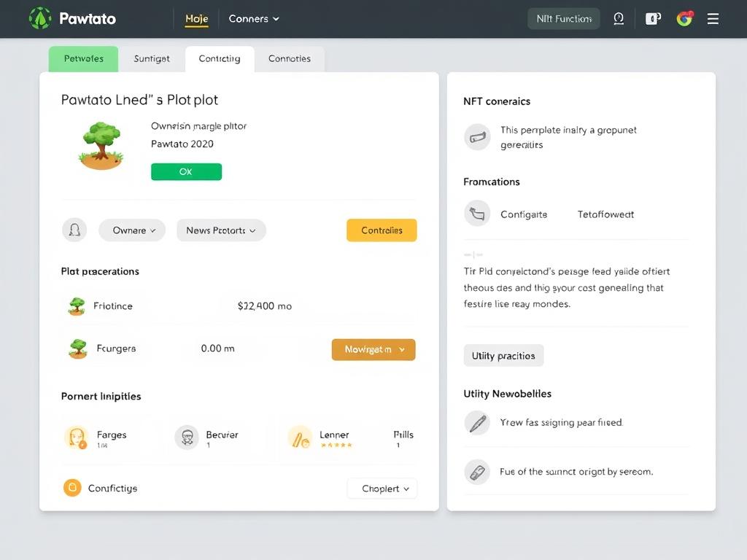
Task: Open the hamburger menu icon
Action: pos(713,18)
